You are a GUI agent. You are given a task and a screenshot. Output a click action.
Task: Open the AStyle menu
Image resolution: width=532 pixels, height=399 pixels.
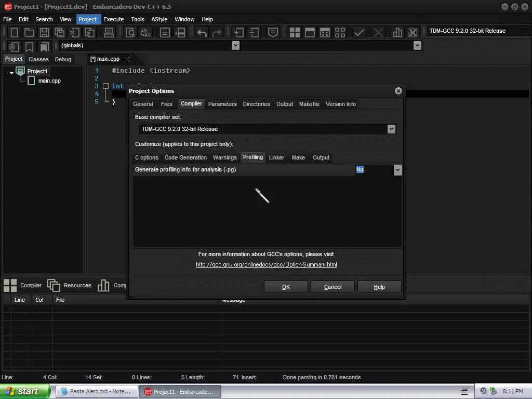coord(159,19)
